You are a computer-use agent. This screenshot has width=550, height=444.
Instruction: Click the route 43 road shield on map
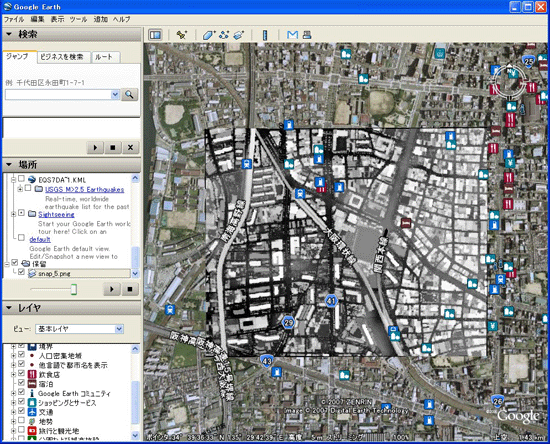pos(267,361)
